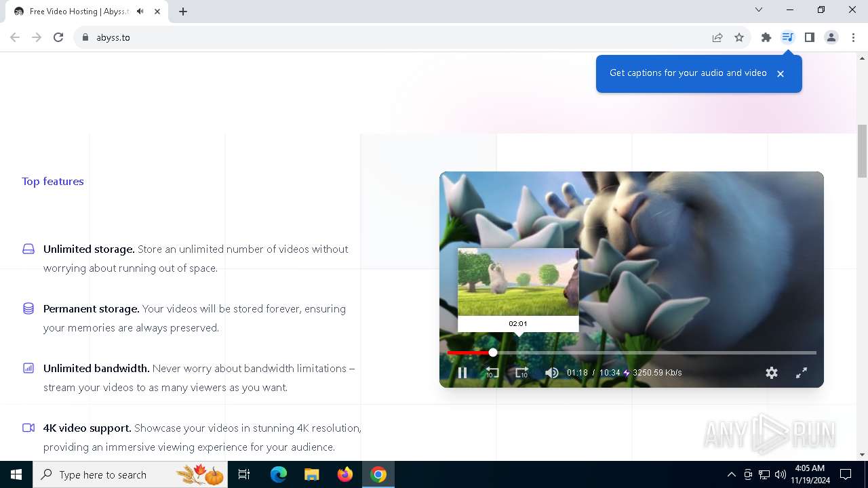Screen dimensions: 868x488
Task: Open the Windows Start menu
Action: coord(16,474)
